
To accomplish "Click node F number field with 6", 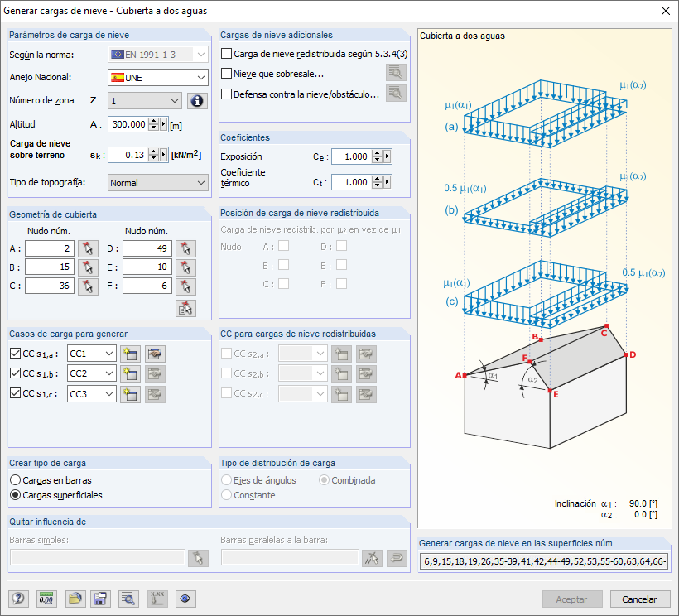I will pos(147,286).
